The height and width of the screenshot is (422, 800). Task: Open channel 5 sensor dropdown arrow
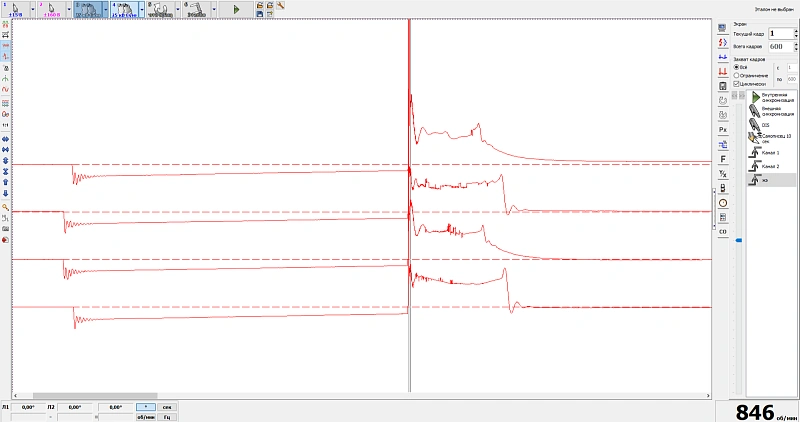pyautogui.click(x=178, y=9)
